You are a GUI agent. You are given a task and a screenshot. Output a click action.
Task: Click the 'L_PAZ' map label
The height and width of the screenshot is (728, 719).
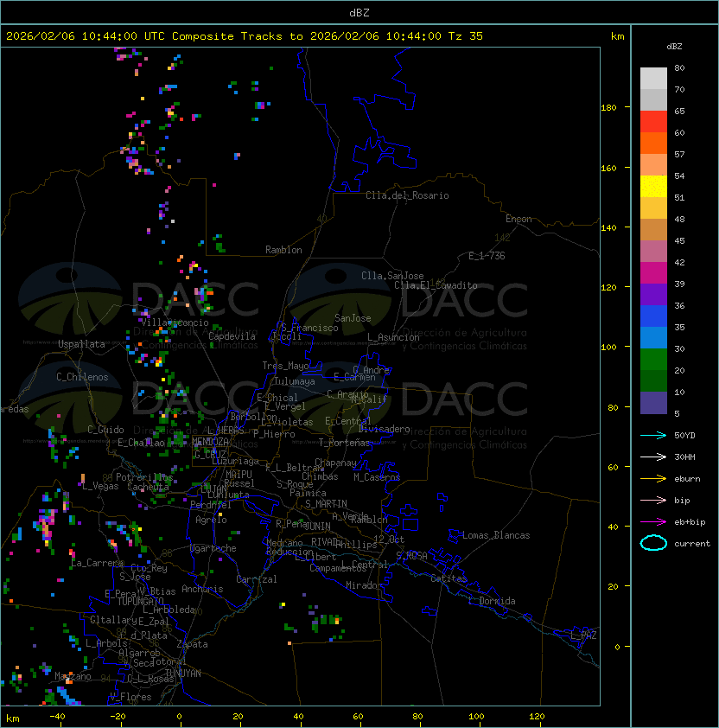click(583, 635)
